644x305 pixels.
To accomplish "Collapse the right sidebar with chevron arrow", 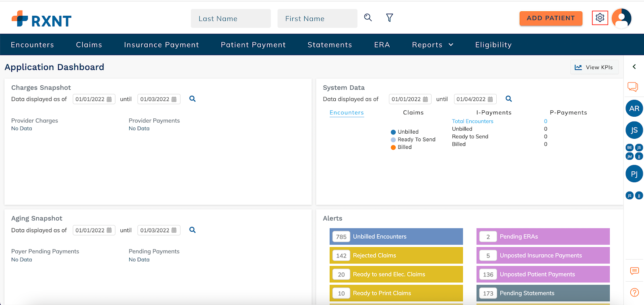I will click(x=634, y=67).
